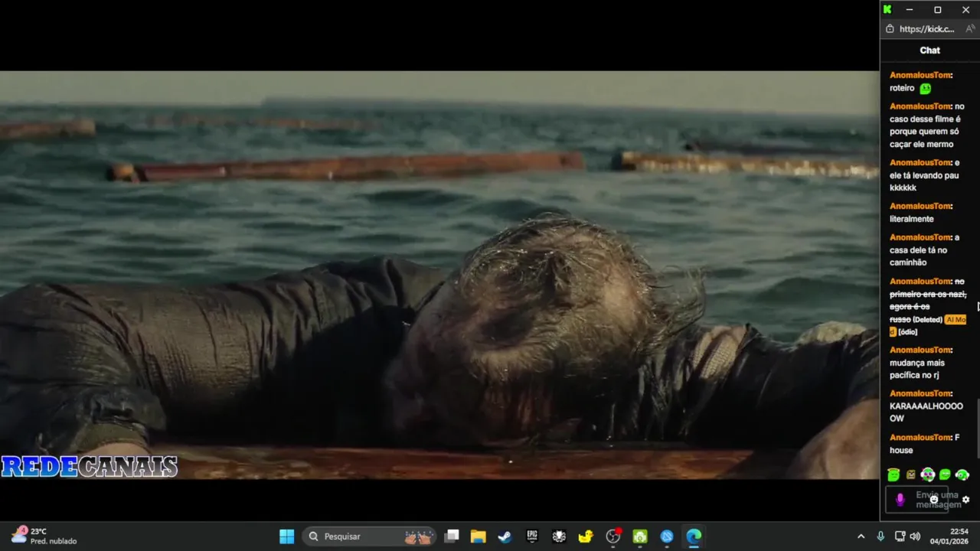Click the AnomalousTom username above 'roteiro'
The height and width of the screenshot is (551, 980).
click(921, 75)
